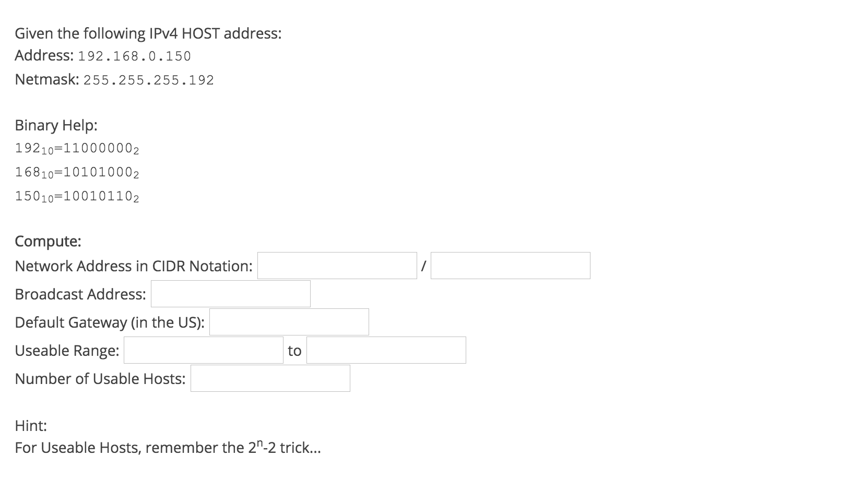Click the Broadcast Address label
The image size is (851, 504).
80,294
